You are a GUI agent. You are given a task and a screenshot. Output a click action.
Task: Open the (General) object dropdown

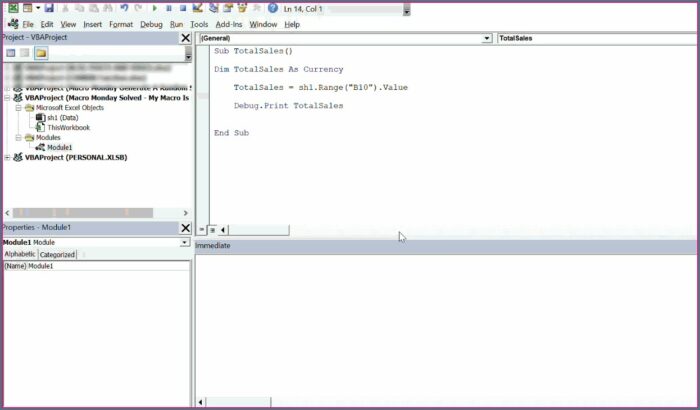pos(487,38)
